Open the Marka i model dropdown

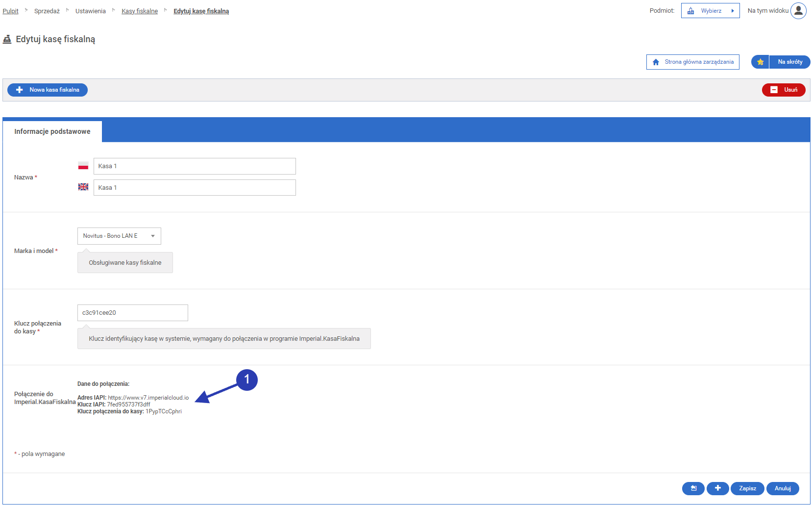coord(119,236)
